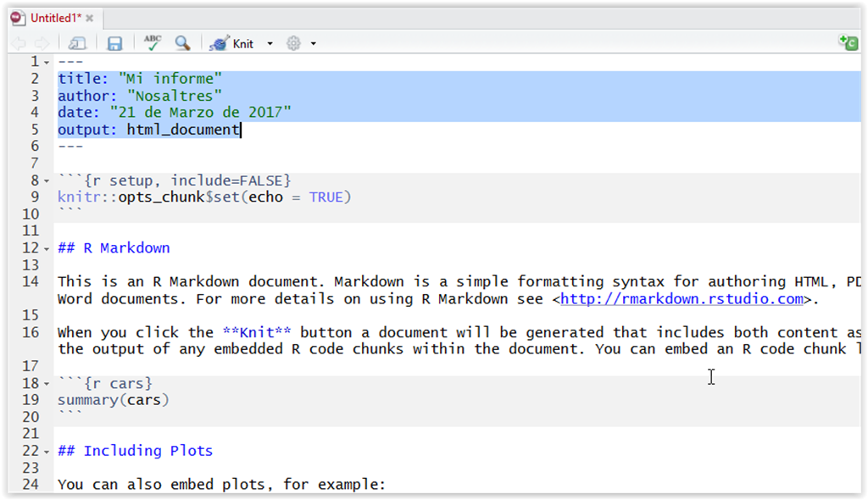Viewport: 868px width, 500px height.
Task: Click the {r cars} chunk header
Action: click(x=105, y=383)
